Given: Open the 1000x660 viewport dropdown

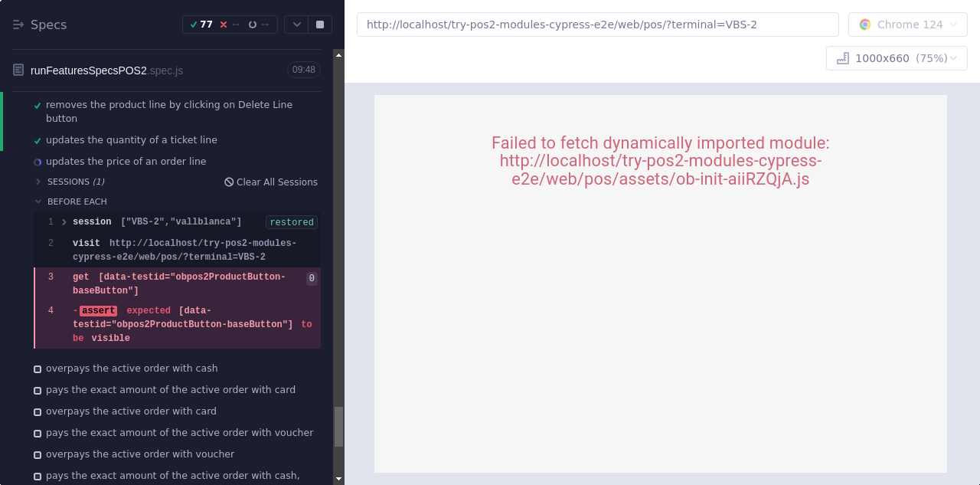Looking at the screenshot, I should pos(897,58).
